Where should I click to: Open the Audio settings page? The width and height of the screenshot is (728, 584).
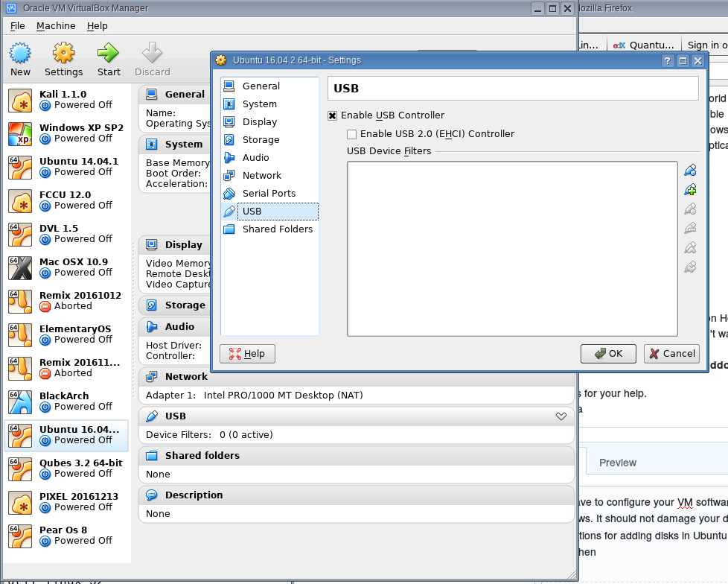click(x=254, y=157)
